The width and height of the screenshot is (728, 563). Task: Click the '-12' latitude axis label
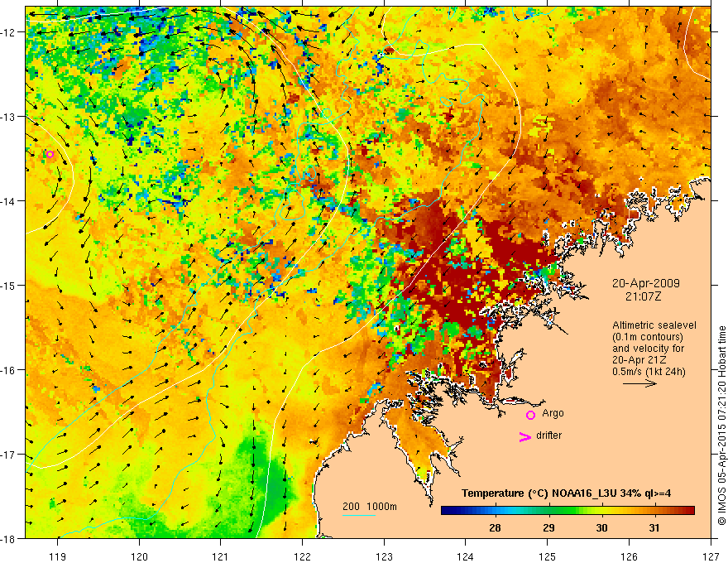pyautogui.click(x=8, y=32)
